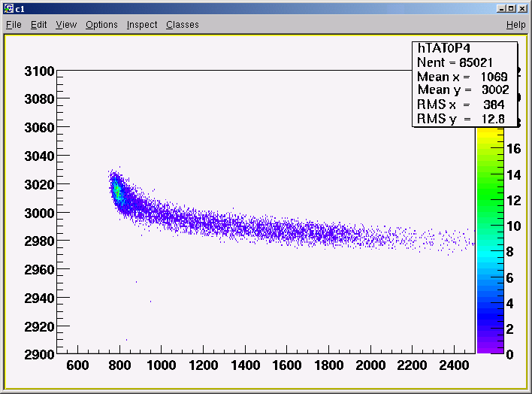Open the View menu
Image resolution: width=532 pixels, height=394 pixels.
click(66, 25)
